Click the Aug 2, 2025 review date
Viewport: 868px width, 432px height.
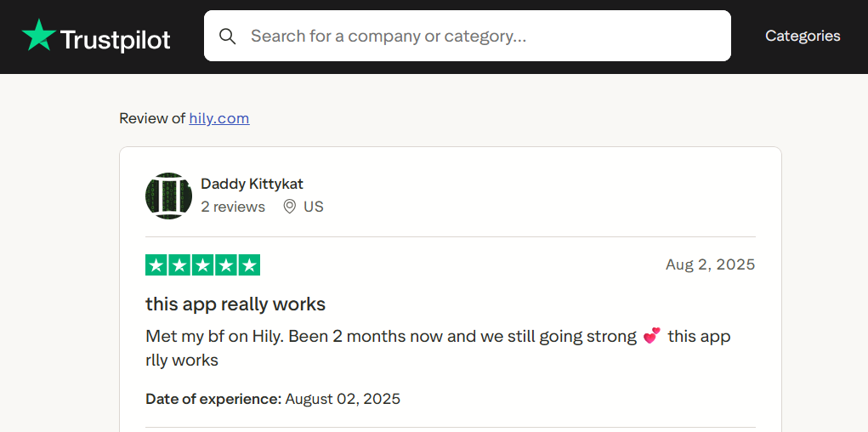(x=710, y=264)
